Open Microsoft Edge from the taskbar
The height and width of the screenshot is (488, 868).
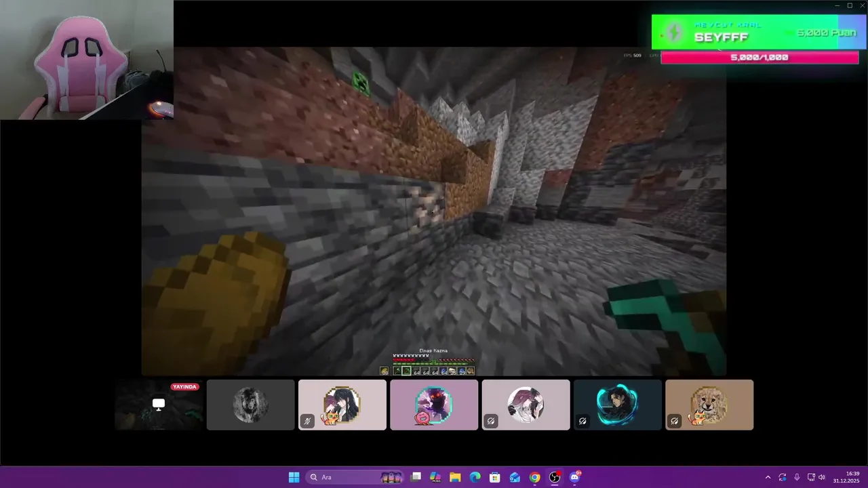pyautogui.click(x=475, y=477)
